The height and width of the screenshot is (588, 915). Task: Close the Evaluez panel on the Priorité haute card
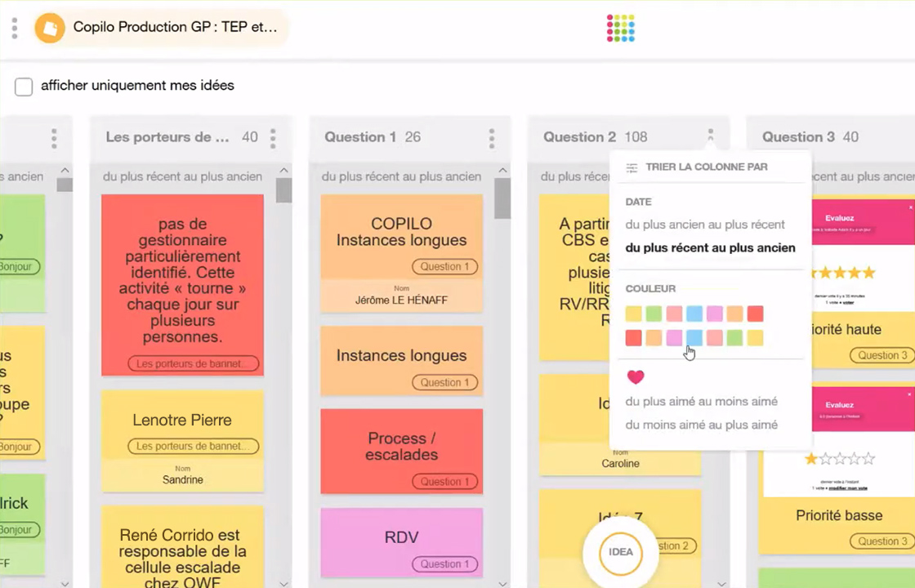910,207
